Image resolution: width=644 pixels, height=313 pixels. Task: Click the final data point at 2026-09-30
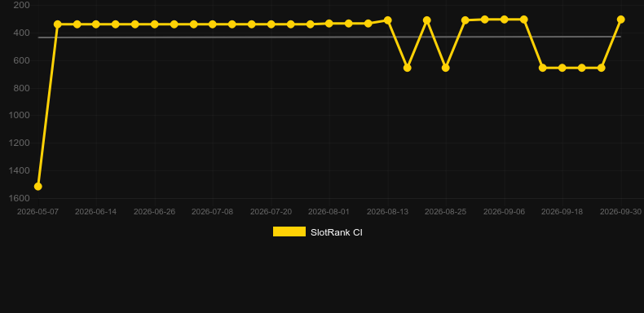point(621,20)
